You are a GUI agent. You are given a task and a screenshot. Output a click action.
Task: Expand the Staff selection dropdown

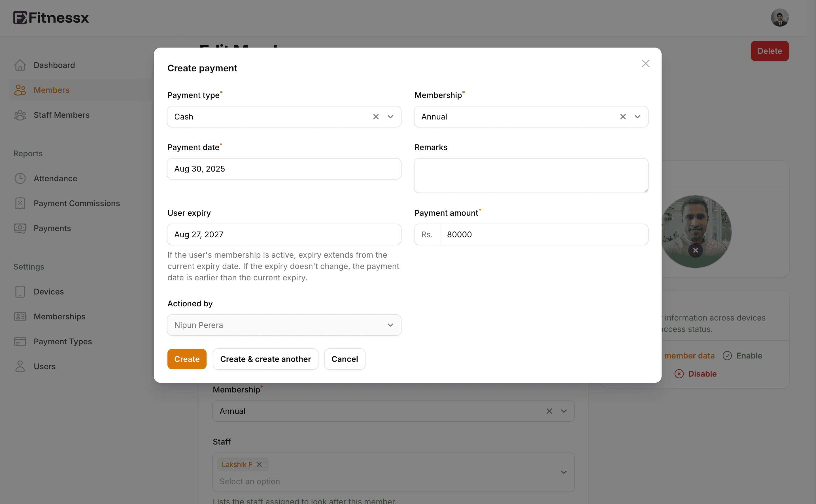point(564,472)
